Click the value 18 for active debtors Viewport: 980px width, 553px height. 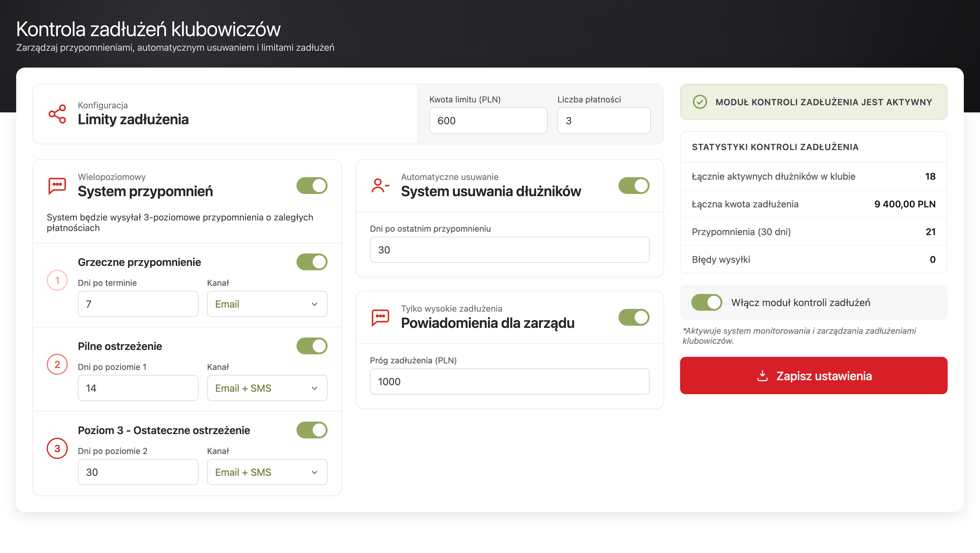tap(930, 176)
